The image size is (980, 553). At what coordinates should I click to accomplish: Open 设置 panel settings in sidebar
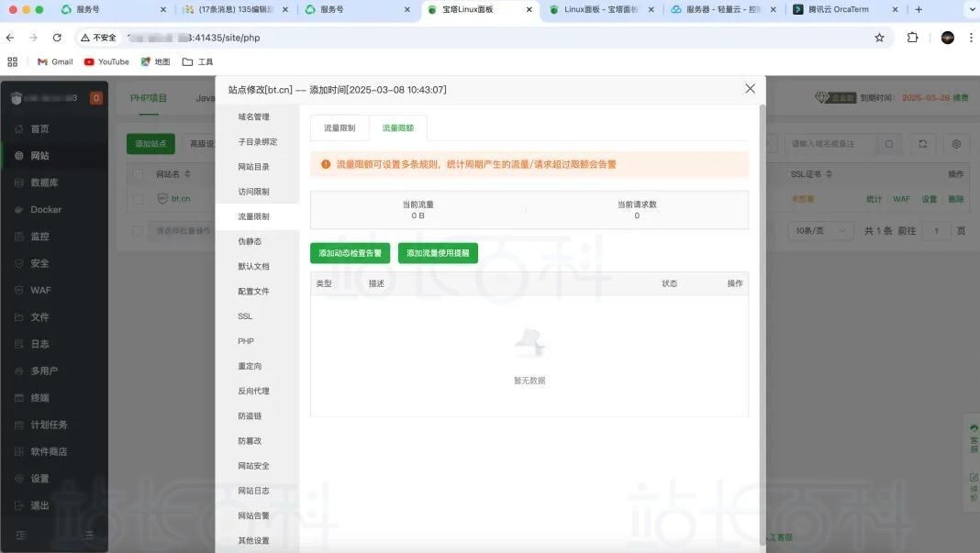[x=40, y=478]
